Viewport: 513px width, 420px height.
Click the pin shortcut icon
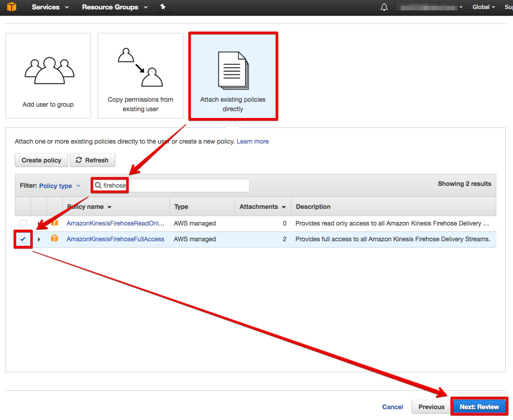(163, 7)
